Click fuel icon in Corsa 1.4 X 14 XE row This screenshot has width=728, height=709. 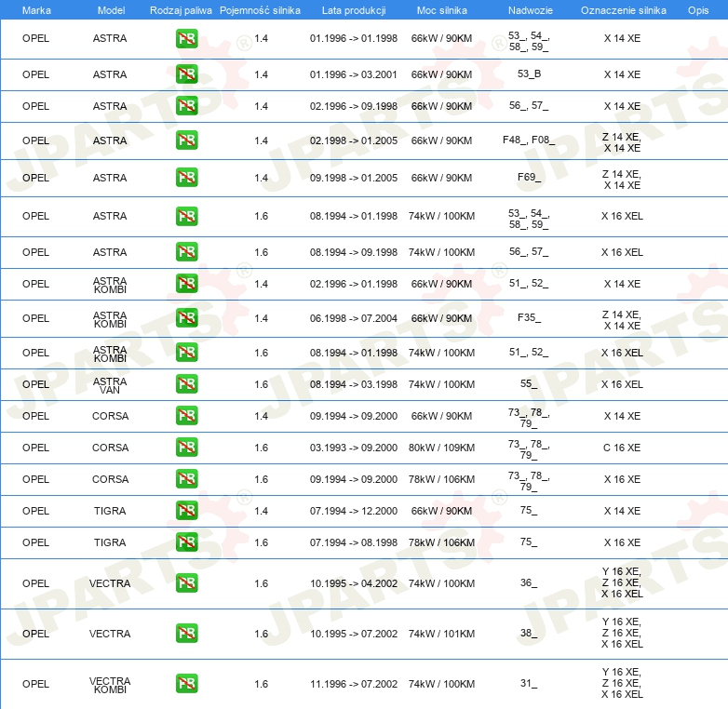click(x=186, y=416)
